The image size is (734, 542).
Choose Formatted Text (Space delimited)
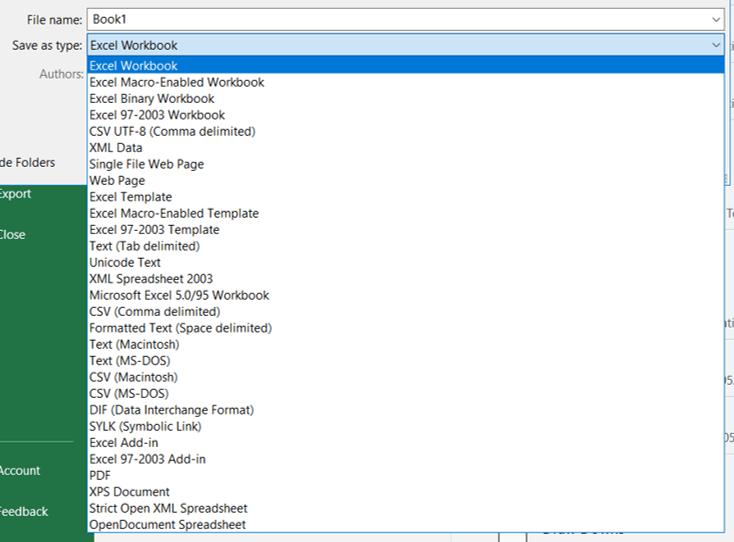(406, 328)
